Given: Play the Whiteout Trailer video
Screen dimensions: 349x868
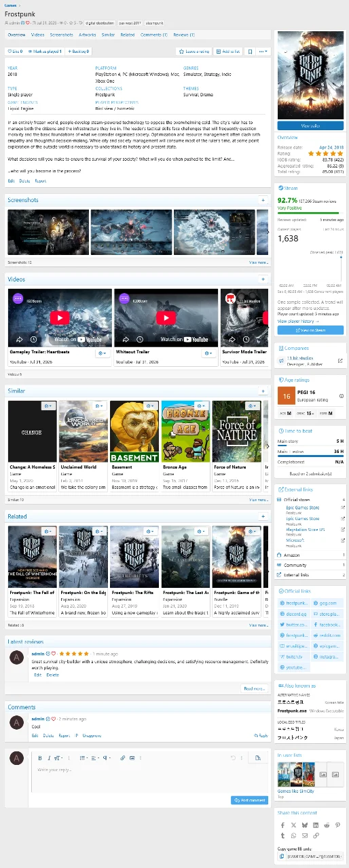Looking at the screenshot, I should pyautogui.click(x=166, y=318).
